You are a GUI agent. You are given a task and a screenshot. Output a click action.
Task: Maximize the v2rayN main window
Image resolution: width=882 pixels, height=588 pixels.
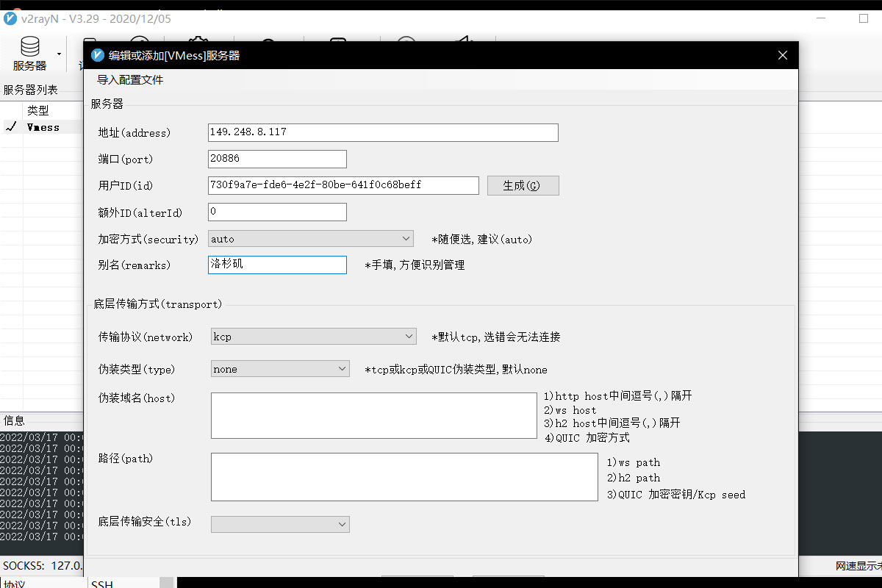864,19
